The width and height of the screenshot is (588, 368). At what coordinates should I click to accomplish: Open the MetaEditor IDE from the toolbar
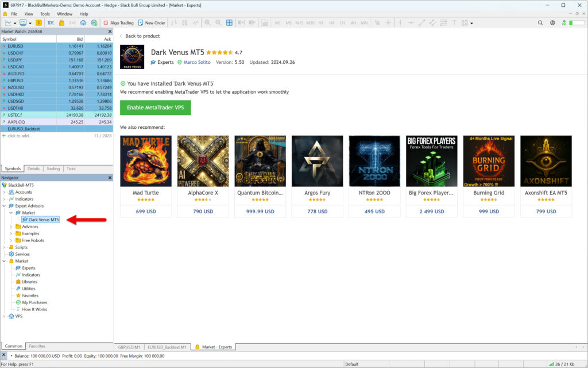pos(51,23)
